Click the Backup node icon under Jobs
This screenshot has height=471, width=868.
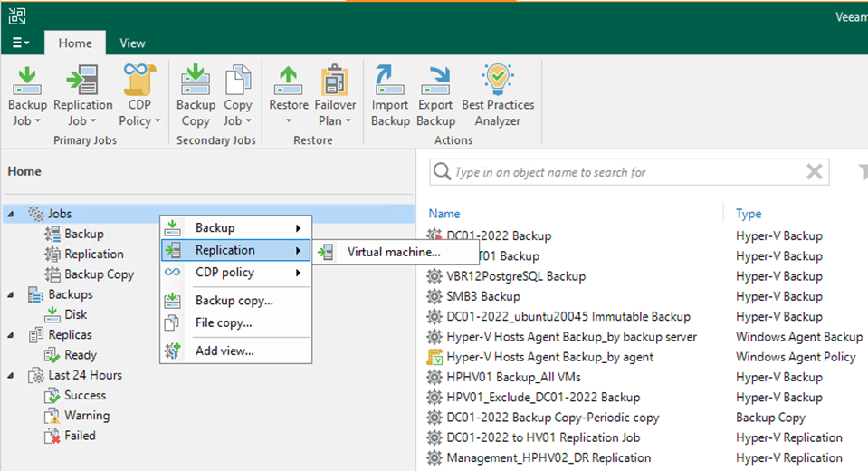52,234
